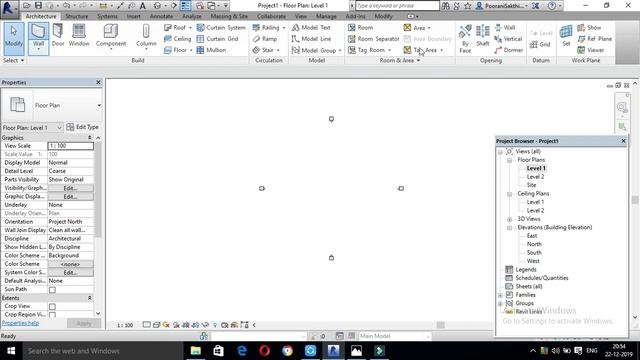The image size is (640, 360).
Task: Collapse the Ceiling Plans tree node
Action: click(x=509, y=194)
